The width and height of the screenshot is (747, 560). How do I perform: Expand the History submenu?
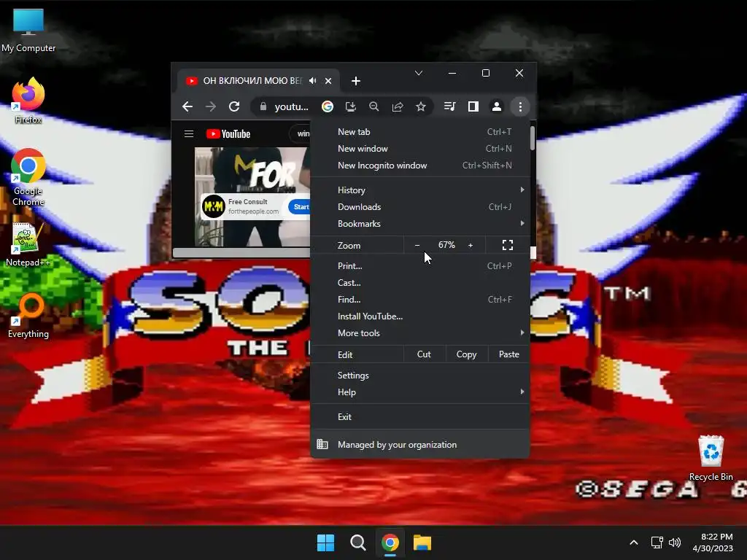pos(419,190)
